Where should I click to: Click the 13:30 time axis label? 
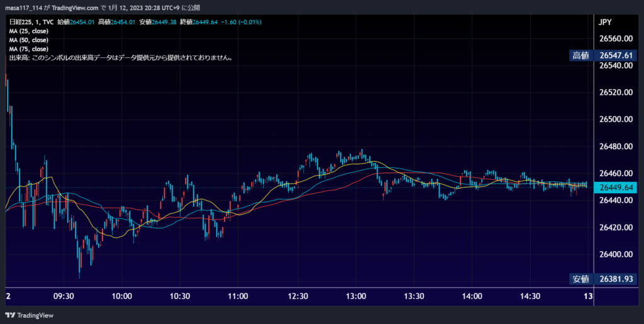pos(414,296)
